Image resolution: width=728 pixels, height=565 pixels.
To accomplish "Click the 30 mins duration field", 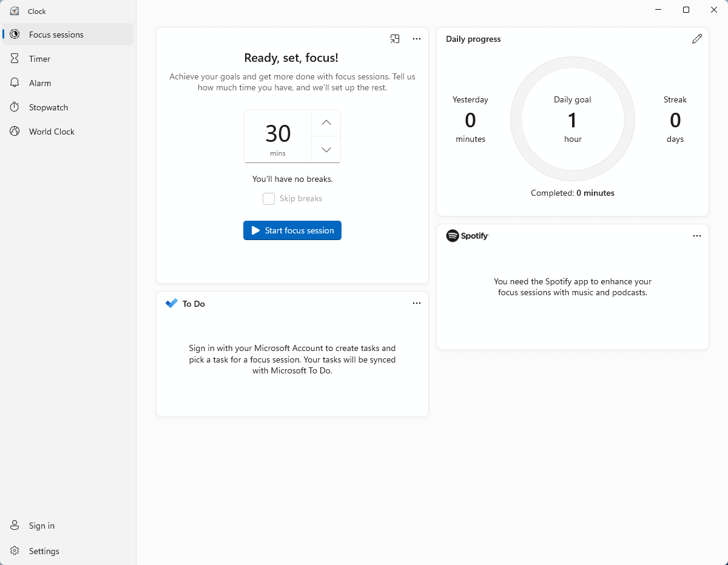I will click(x=278, y=136).
